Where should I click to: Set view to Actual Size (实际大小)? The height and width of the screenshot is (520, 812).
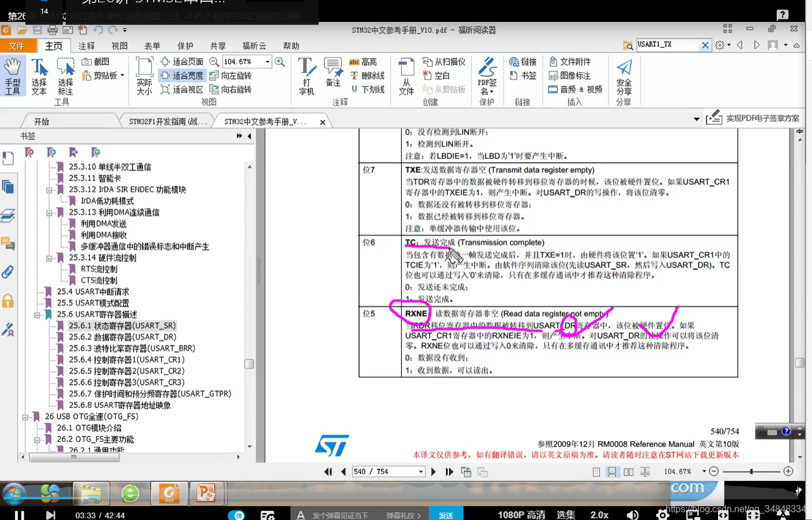145,75
